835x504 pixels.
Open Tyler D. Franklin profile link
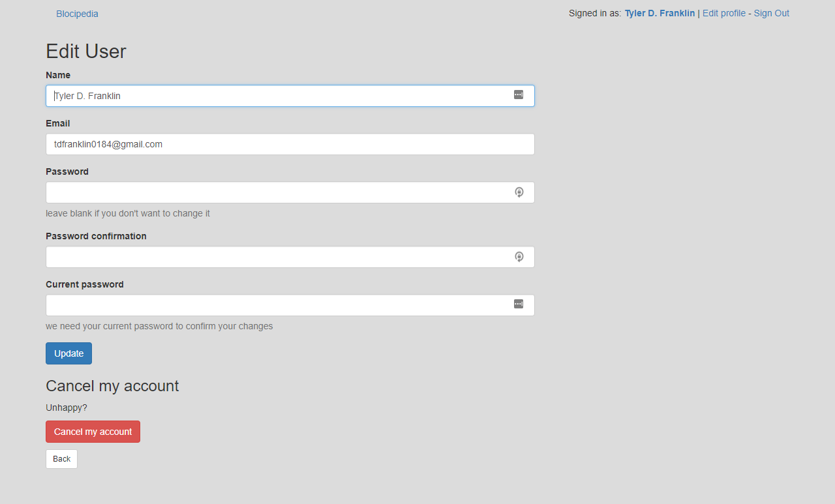[x=660, y=13]
